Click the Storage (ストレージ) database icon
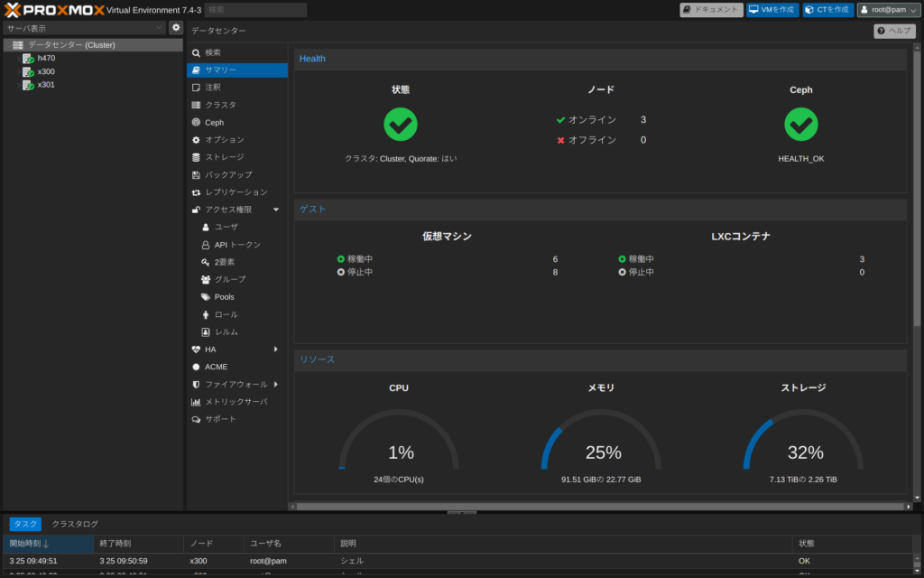Screen dimensions: 924x578 tap(197, 157)
